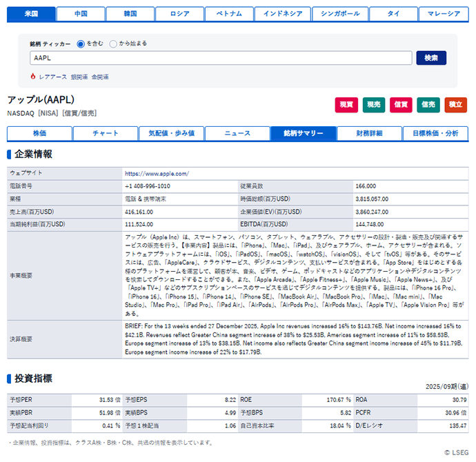Open the 韓国 country tab

(x=130, y=14)
